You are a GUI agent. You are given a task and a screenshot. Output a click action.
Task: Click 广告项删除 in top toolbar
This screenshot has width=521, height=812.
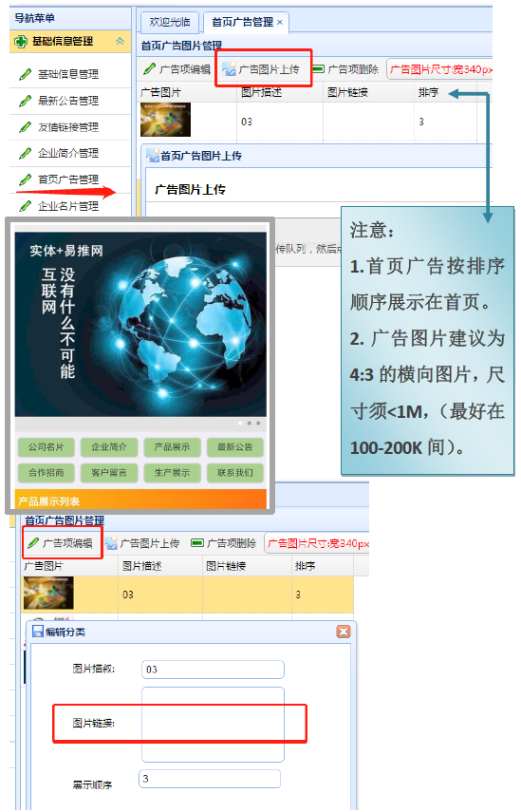(x=346, y=69)
